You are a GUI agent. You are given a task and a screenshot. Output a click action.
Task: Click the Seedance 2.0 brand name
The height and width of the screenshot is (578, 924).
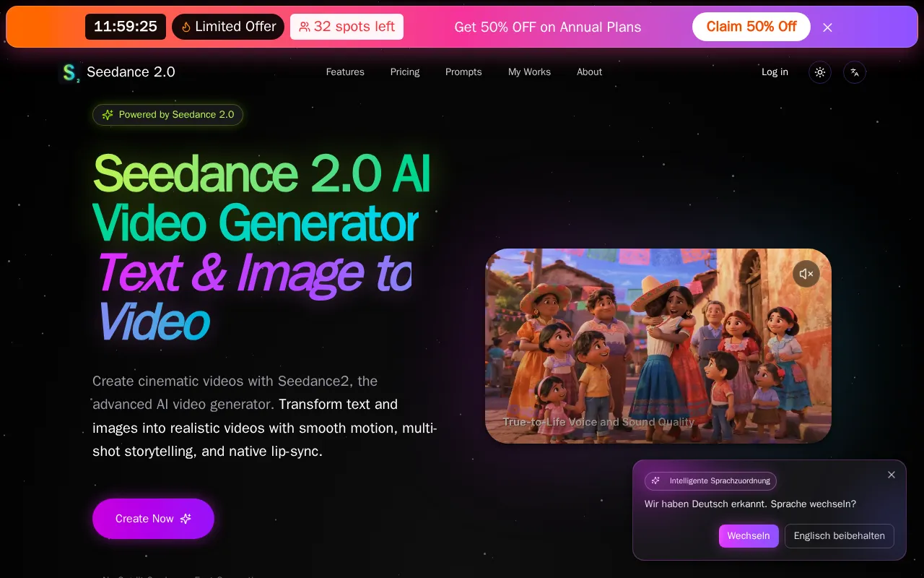point(131,72)
